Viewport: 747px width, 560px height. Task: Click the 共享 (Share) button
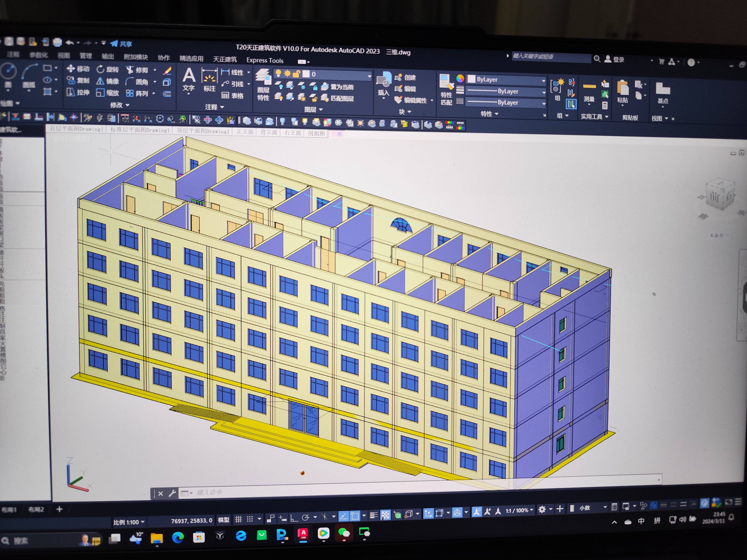121,44
